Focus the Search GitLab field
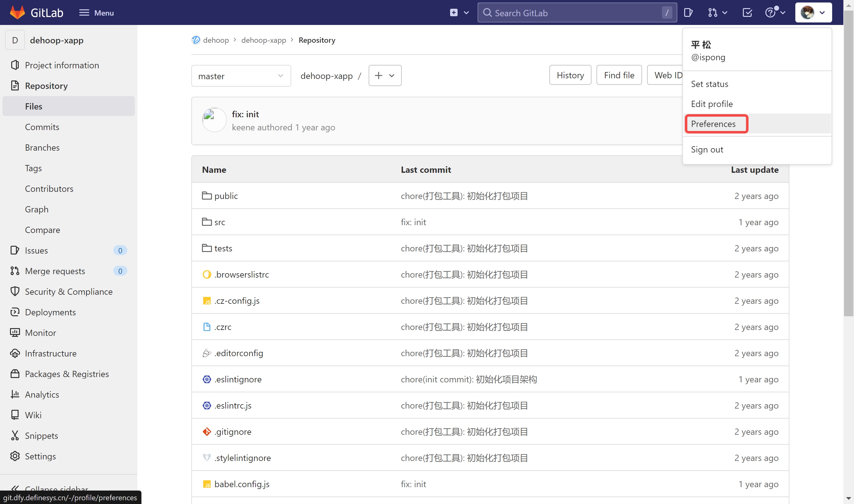This screenshot has height=504, width=854. (577, 12)
